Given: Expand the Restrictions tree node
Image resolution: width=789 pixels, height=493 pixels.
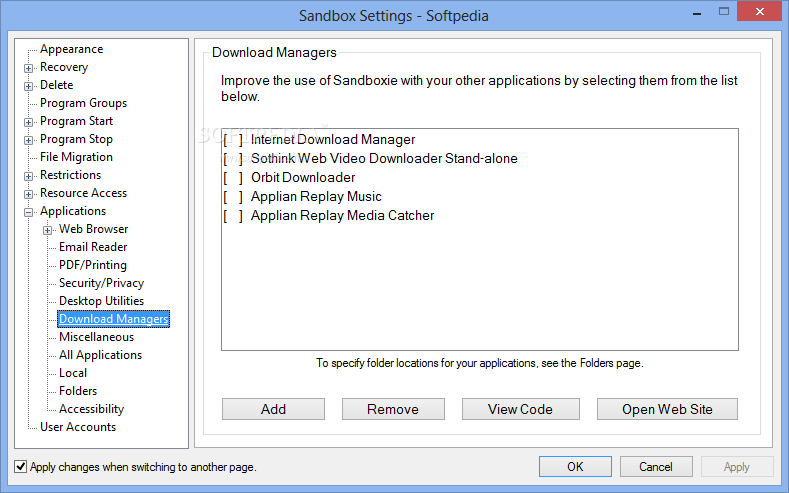Looking at the screenshot, I should [29, 176].
